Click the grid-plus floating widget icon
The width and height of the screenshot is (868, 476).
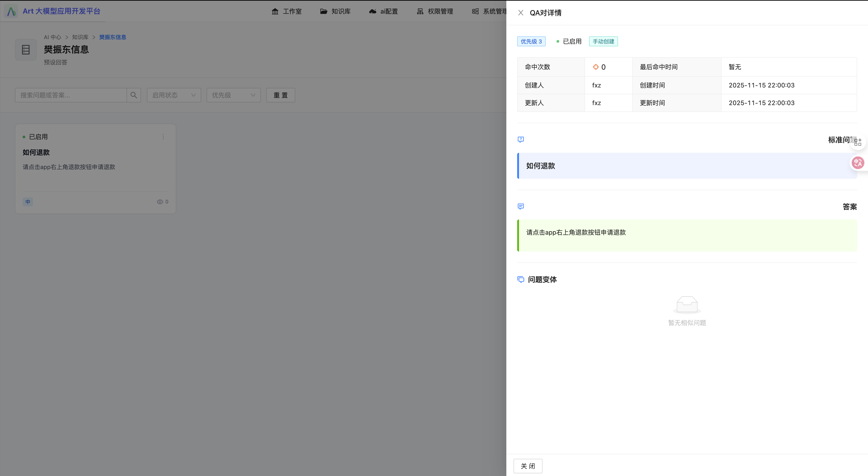coord(858,142)
